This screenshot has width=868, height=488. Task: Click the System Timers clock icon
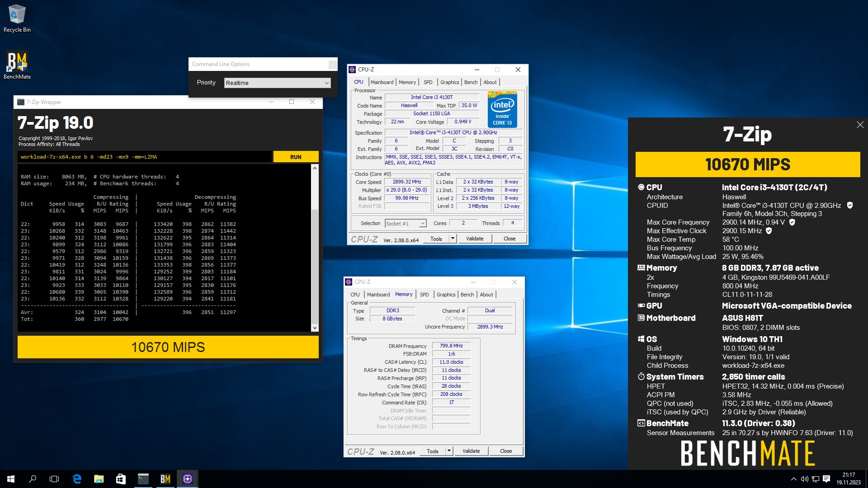[641, 376]
